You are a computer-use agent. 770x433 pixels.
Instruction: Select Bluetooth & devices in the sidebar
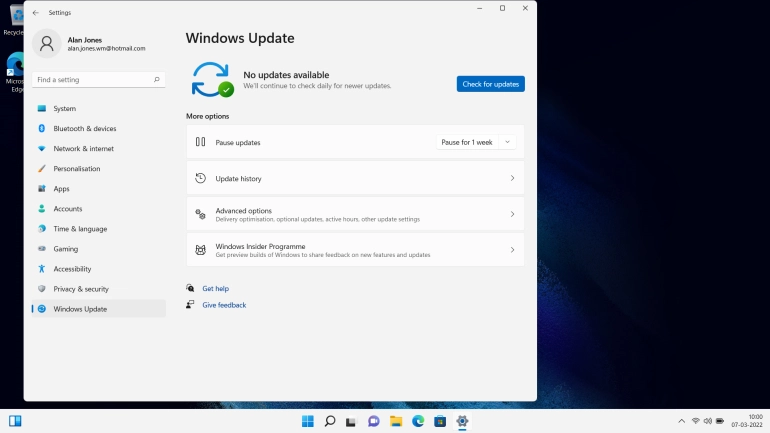(x=85, y=129)
